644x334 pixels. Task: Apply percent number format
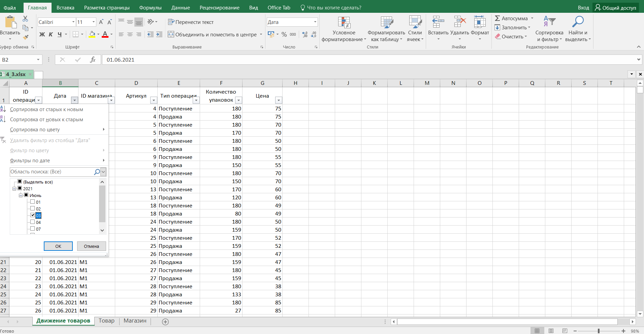click(284, 34)
